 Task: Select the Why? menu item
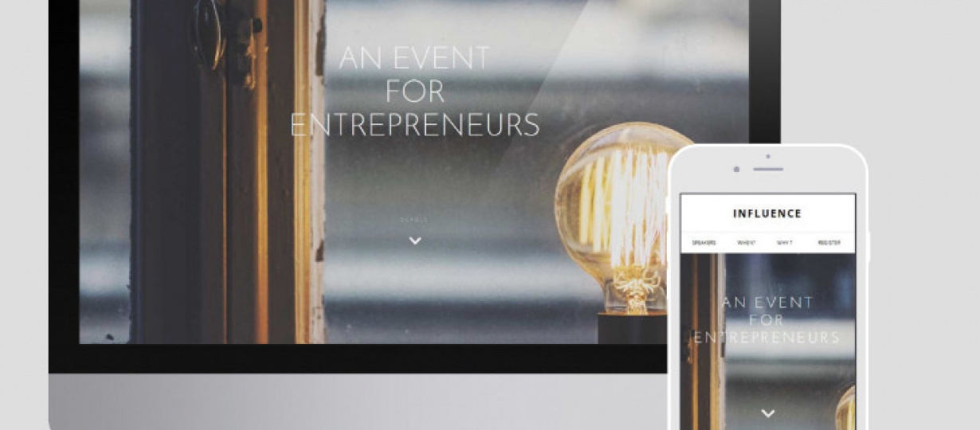(785, 243)
